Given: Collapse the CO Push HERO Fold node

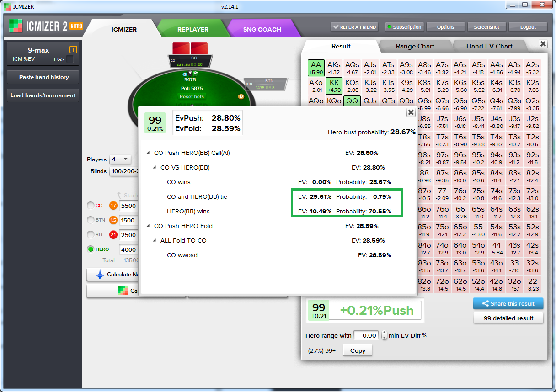Looking at the screenshot, I should (x=148, y=226).
